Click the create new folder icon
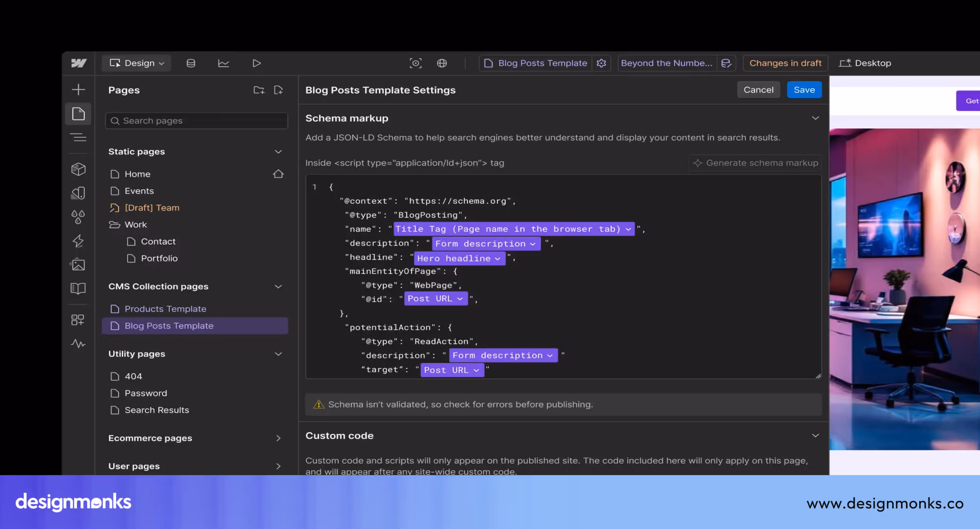 pyautogui.click(x=259, y=90)
